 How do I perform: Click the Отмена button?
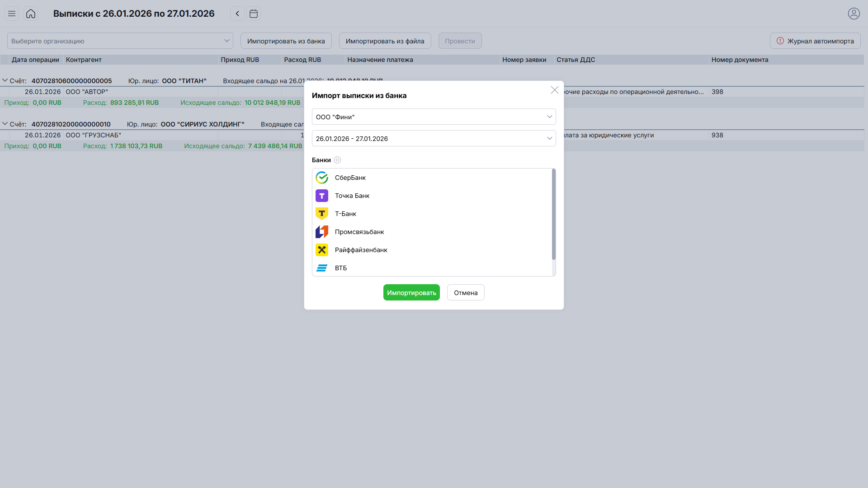click(x=466, y=292)
